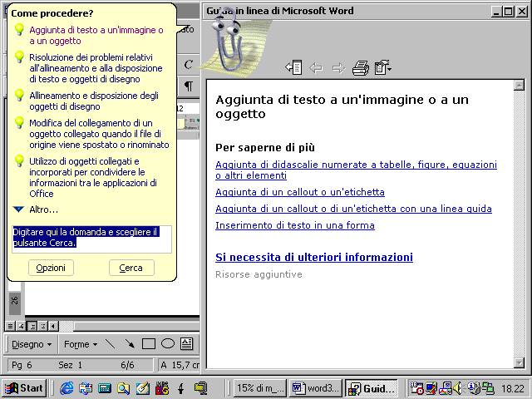Click the 'Sez 1' status bar entry
Viewport: 532px width, 399px height.
pyautogui.click(x=70, y=365)
